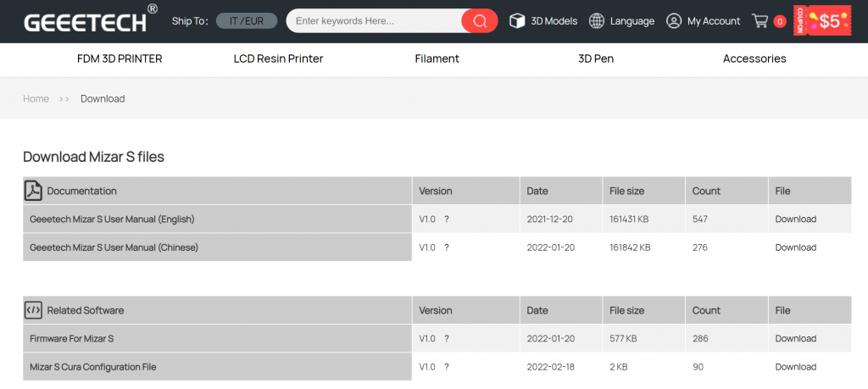
Task: Click file size 161842 KB
Action: click(630, 247)
